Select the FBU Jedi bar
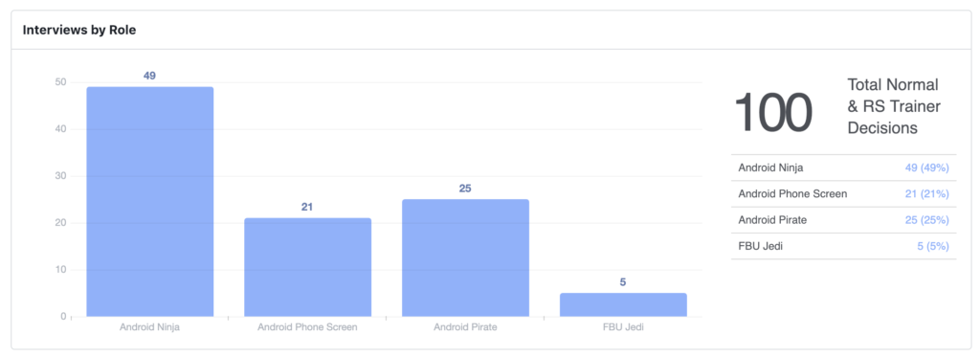This screenshot has height=357, width=980. pyautogui.click(x=623, y=304)
